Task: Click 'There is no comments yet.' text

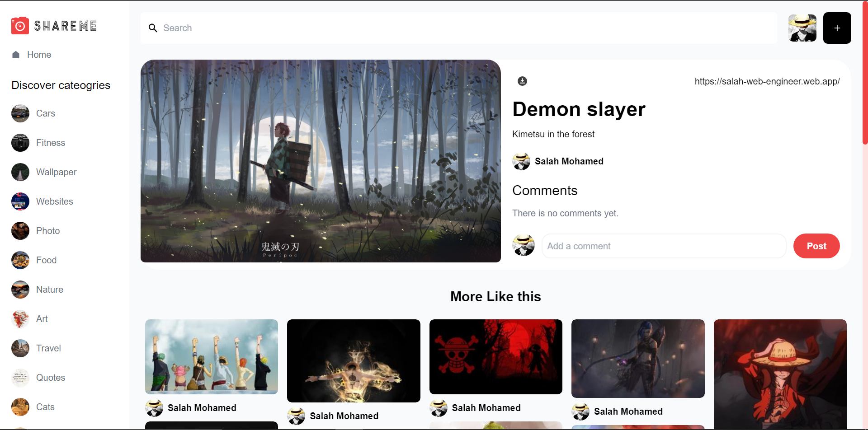Action: click(x=565, y=213)
